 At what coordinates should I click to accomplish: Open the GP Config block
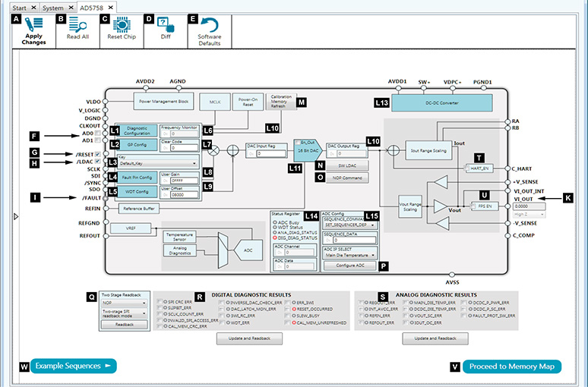click(x=137, y=145)
